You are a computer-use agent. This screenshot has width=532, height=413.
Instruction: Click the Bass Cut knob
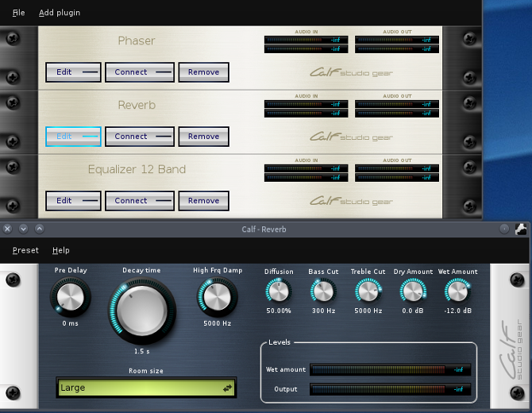coord(323,291)
